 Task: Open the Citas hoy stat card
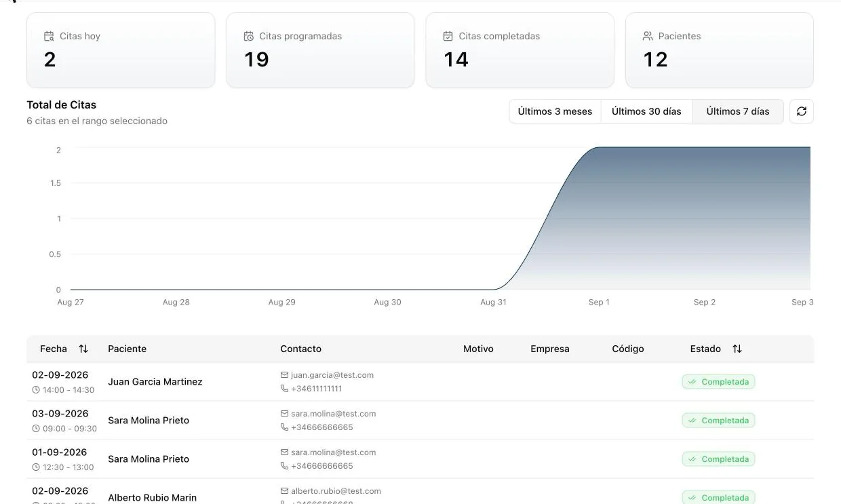(121, 50)
